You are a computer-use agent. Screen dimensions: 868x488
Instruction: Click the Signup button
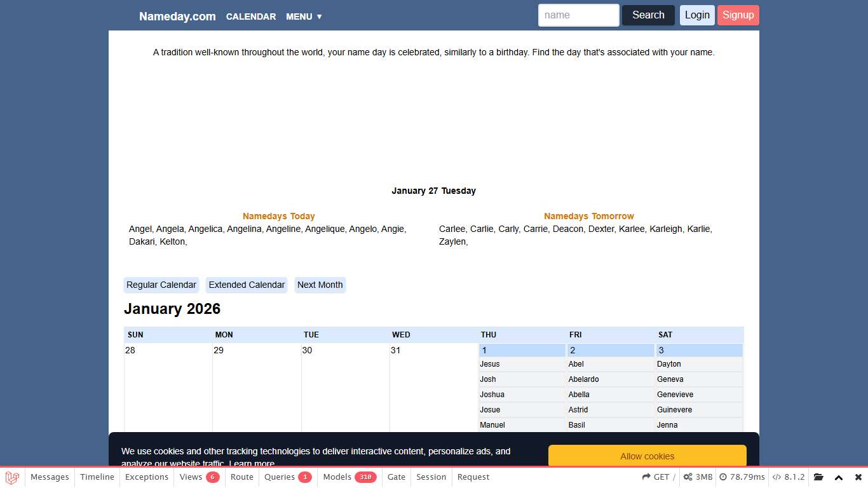[738, 15]
